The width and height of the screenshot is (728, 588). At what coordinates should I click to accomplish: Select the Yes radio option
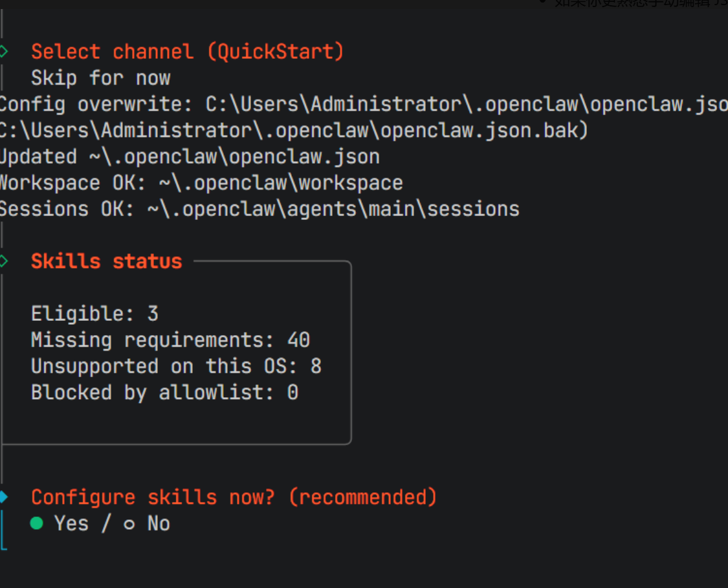tap(60, 523)
